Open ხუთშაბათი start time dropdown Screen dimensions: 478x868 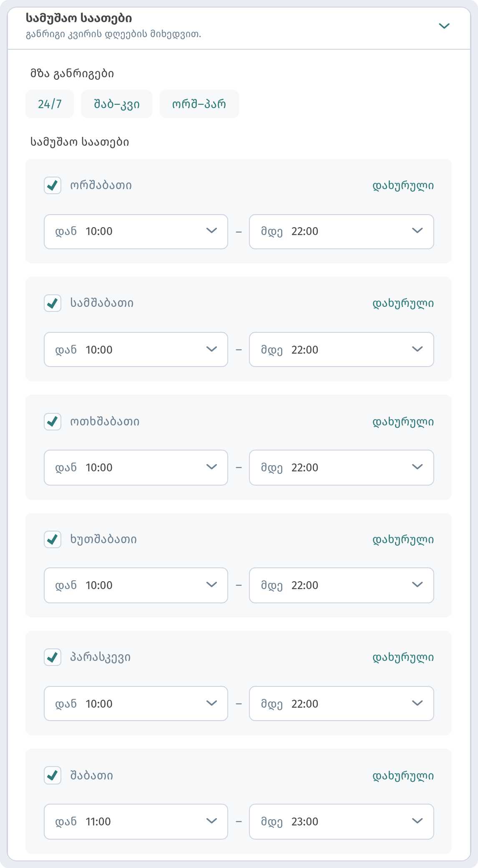pos(136,585)
